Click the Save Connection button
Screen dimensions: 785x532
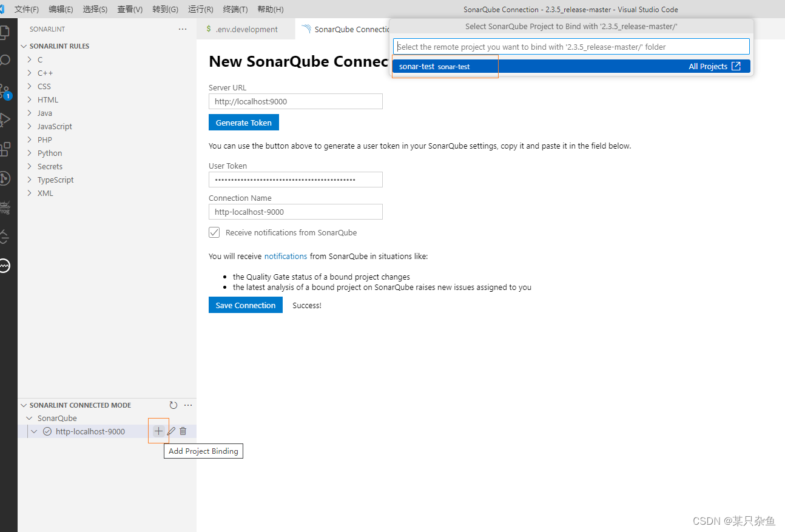click(246, 305)
